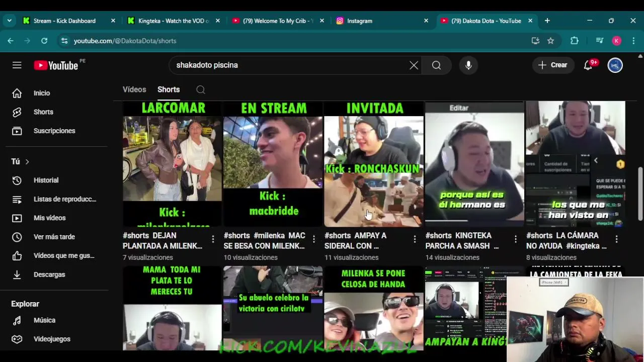Expand the Tú section chevron
644x362 pixels.
(27, 161)
